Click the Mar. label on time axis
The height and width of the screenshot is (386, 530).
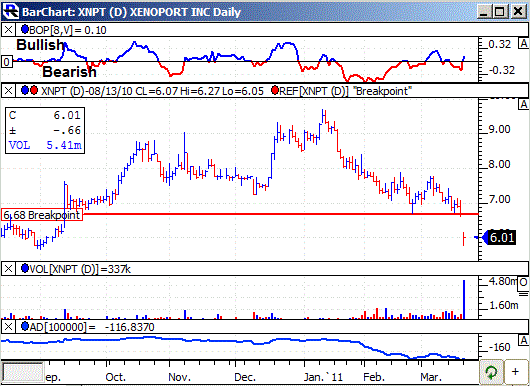431,377
